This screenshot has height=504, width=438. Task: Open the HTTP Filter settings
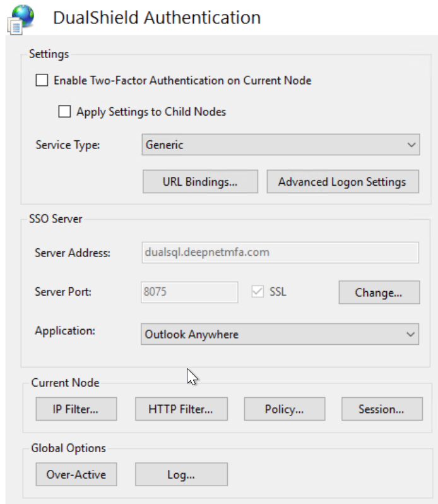pyautogui.click(x=181, y=409)
